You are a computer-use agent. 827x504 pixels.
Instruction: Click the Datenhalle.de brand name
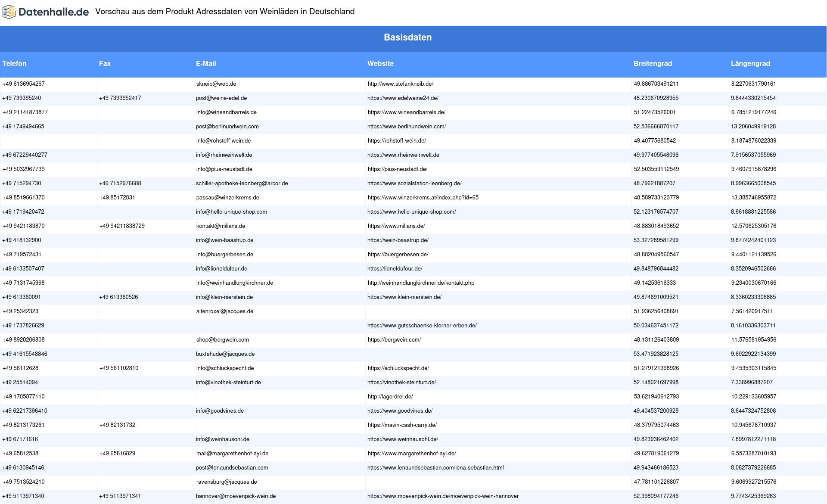(x=54, y=12)
